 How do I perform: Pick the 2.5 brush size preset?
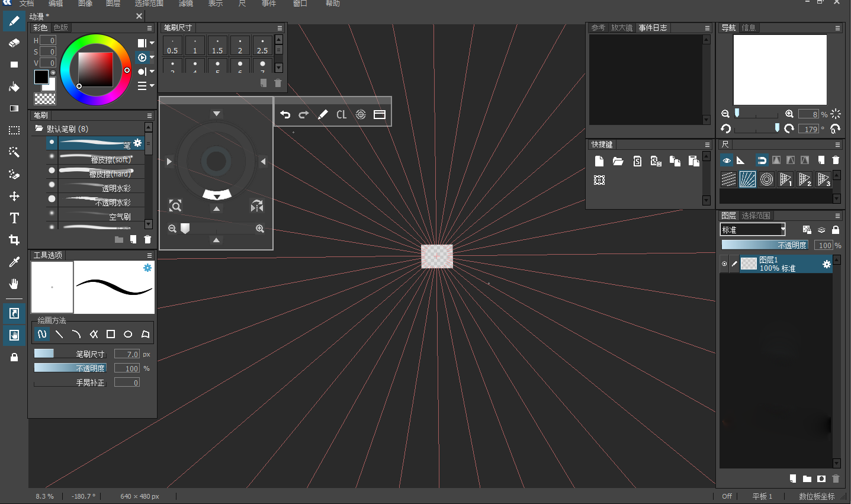click(262, 46)
